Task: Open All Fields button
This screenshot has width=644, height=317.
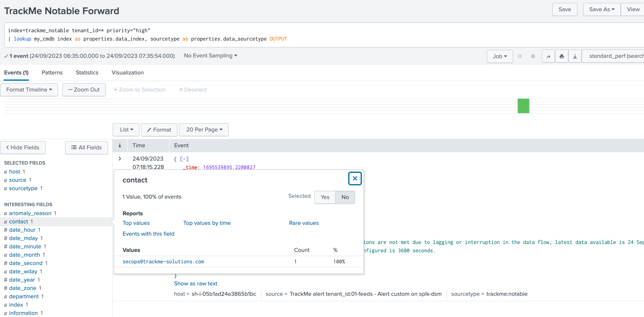Action: (86, 147)
